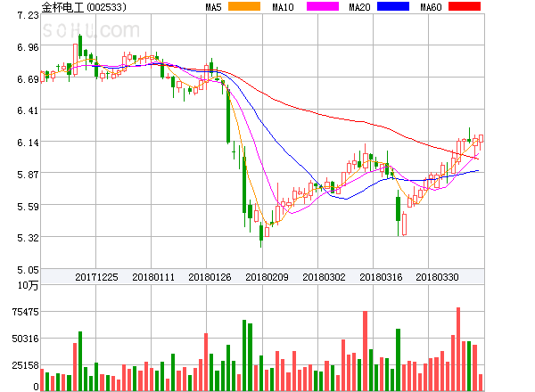Select the stock title 金杯电工 (002533)
Screen dimensions: 535x392
tap(84, 7)
